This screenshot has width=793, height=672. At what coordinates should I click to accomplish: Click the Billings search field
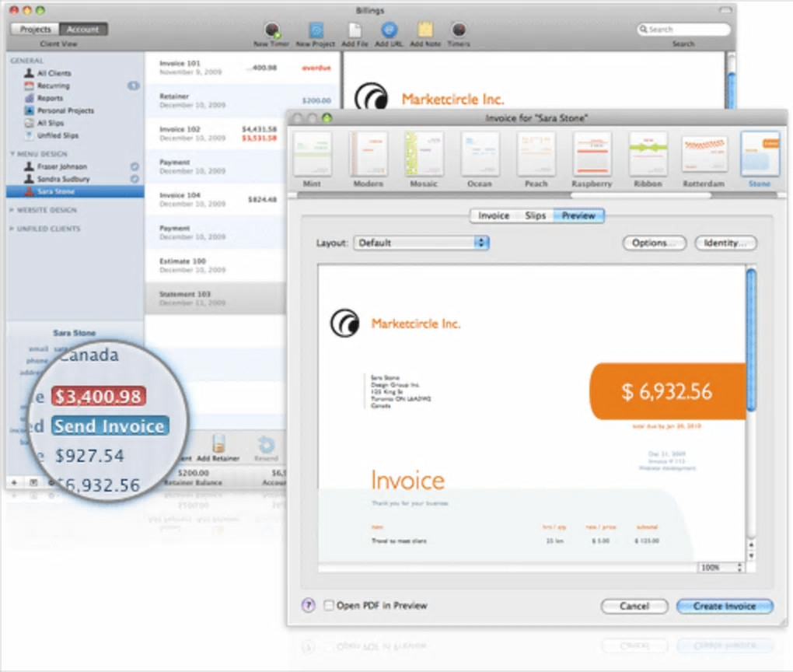click(x=683, y=30)
